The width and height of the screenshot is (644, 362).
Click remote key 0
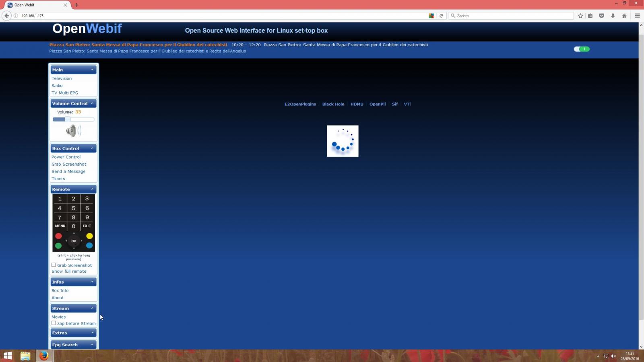tap(74, 226)
